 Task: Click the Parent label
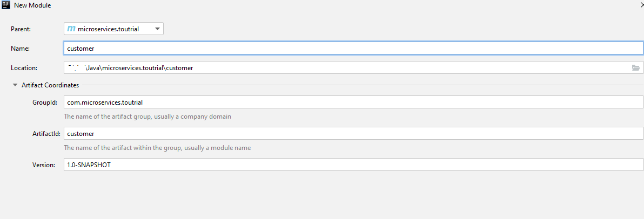click(x=21, y=29)
